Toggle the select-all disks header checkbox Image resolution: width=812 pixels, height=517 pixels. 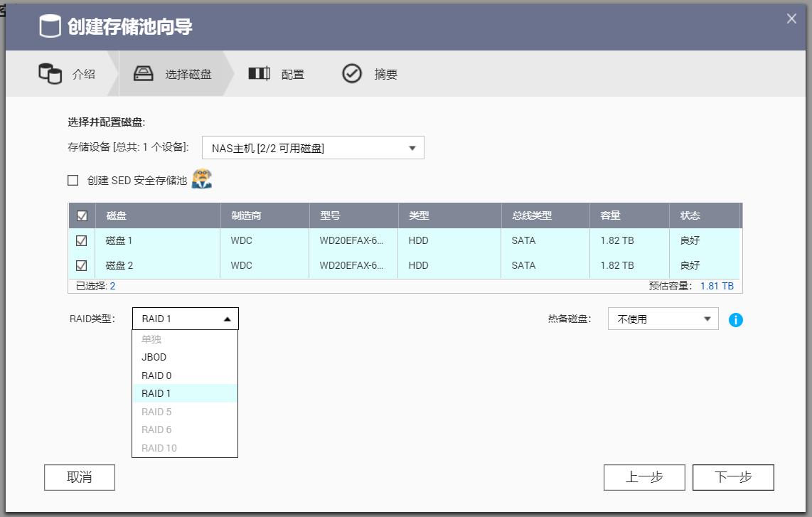pyautogui.click(x=80, y=215)
